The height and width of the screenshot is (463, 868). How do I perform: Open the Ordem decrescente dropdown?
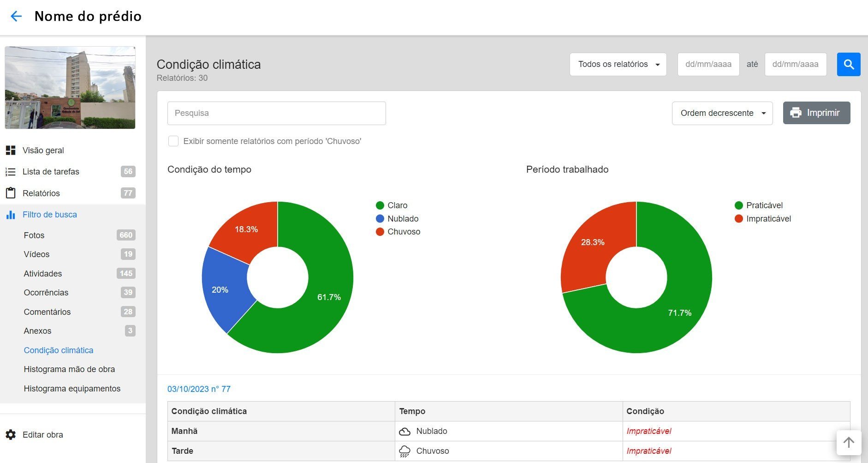[x=722, y=113]
